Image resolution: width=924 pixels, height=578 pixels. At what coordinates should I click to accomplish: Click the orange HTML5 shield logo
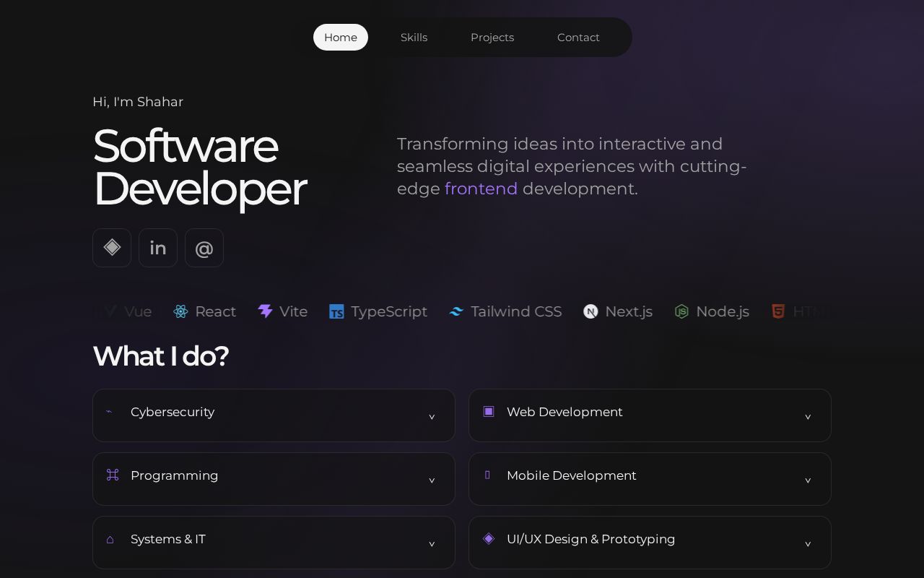[x=778, y=311]
